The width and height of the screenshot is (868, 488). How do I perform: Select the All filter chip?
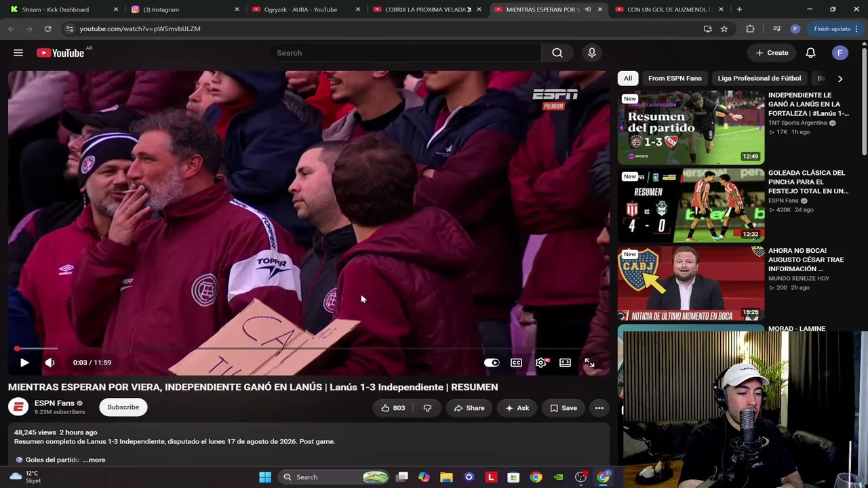(628, 78)
